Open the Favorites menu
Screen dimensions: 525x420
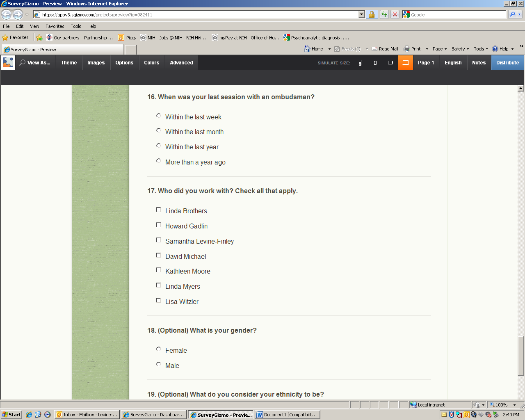point(55,26)
